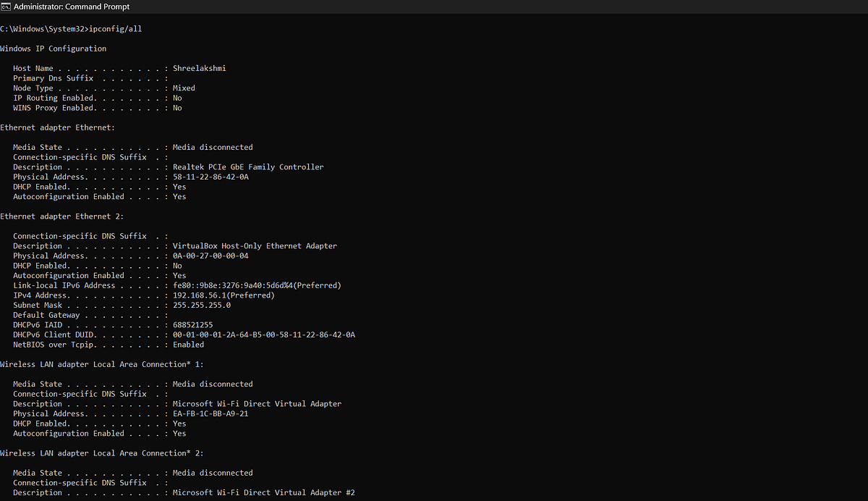This screenshot has height=501, width=868.
Task: Click the VirtualBox Host-Only Ethernet Adapter description
Action: click(254, 245)
